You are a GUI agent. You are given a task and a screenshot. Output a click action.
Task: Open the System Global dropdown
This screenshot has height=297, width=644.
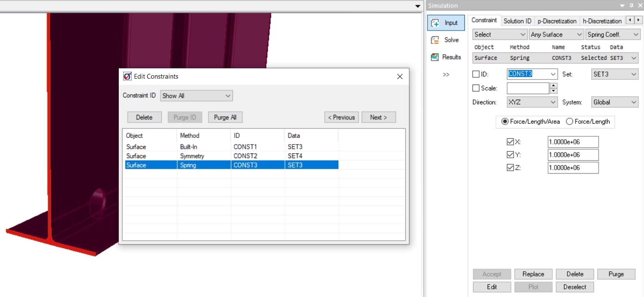point(614,102)
